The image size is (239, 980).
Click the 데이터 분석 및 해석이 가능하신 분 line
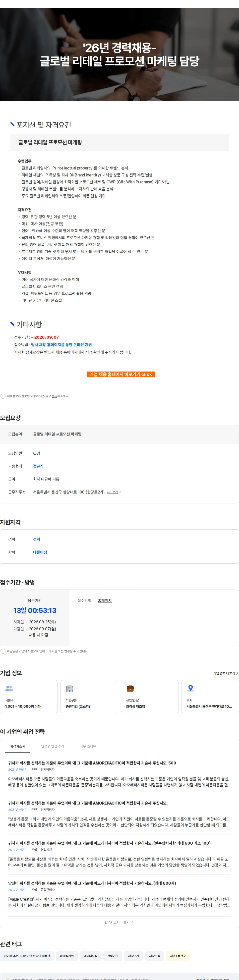(x=48, y=259)
